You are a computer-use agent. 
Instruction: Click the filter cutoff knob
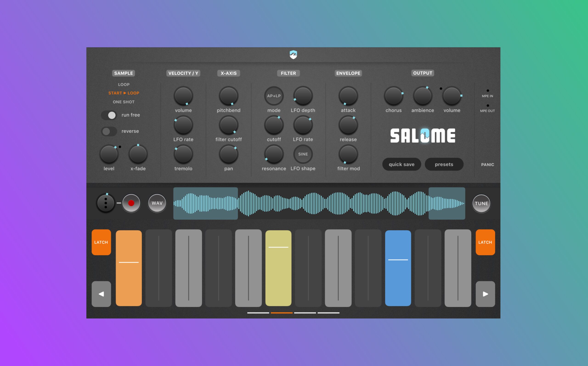click(x=274, y=125)
